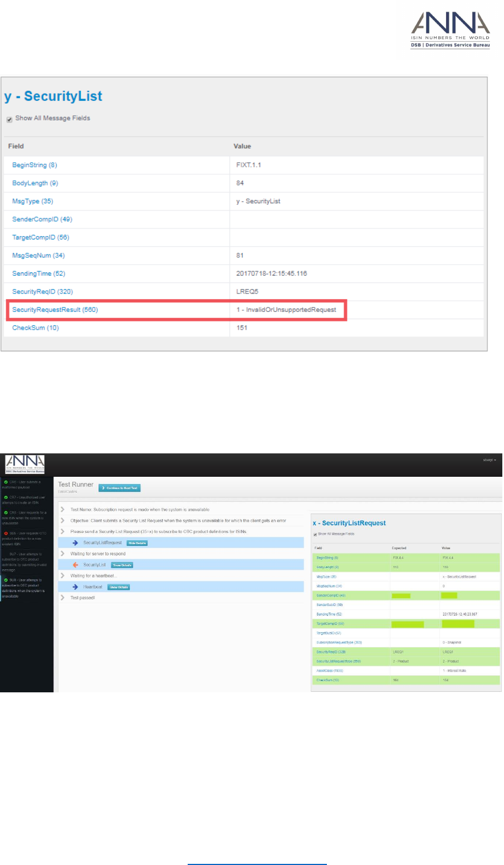Viewport: 504px width, 865px height.
Task: Select CR8 system unavailable test in sidebar
Action: point(26,517)
